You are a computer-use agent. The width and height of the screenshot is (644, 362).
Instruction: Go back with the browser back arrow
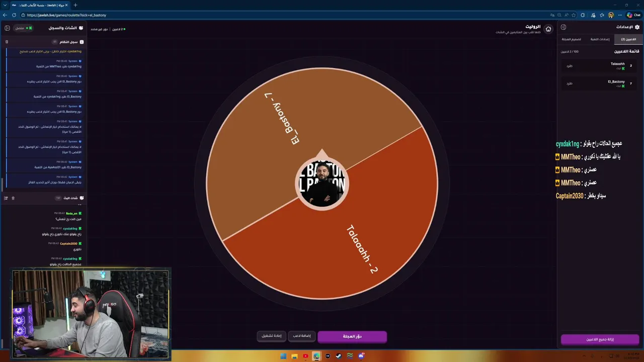pyautogui.click(x=5, y=15)
